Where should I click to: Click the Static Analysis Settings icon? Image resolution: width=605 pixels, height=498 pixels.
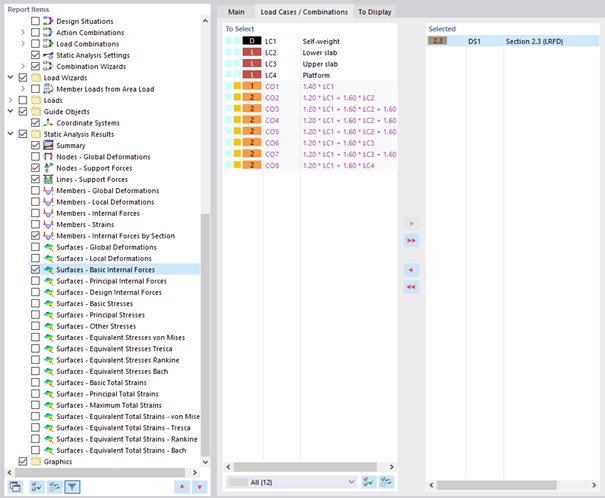pos(48,55)
